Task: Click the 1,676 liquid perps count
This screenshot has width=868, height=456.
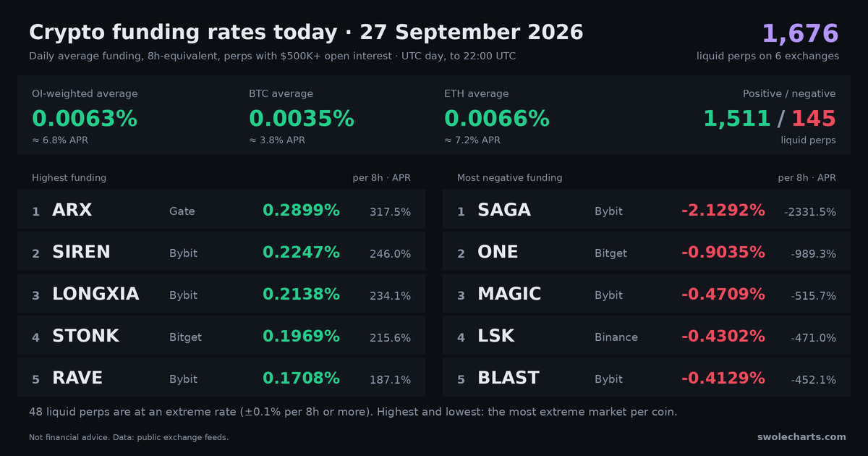Action: pos(800,33)
